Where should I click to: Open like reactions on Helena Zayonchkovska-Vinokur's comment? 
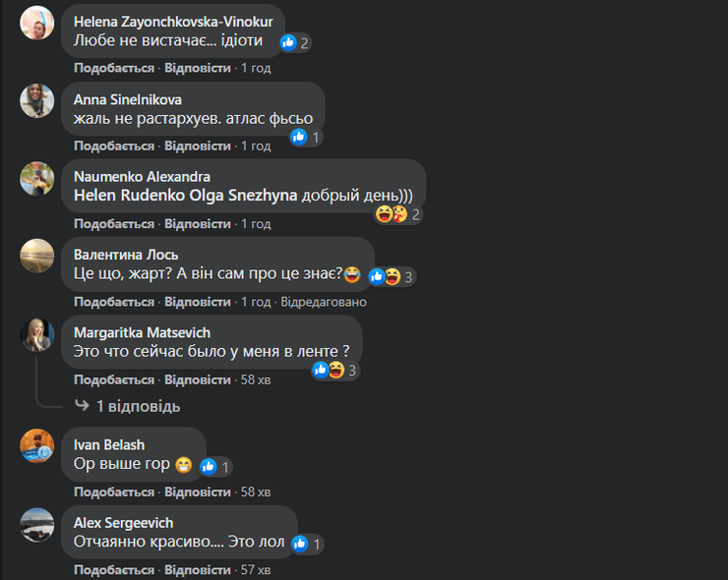pos(295,42)
